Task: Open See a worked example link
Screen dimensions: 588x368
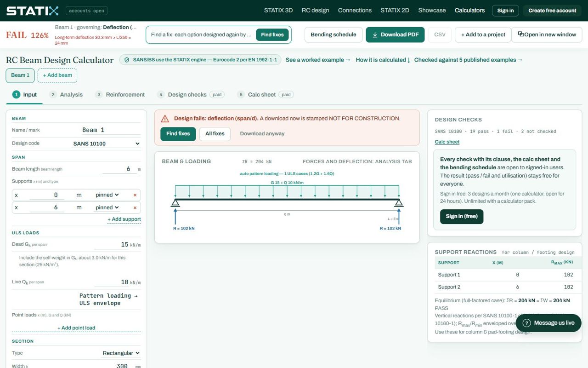Action: pos(318,60)
